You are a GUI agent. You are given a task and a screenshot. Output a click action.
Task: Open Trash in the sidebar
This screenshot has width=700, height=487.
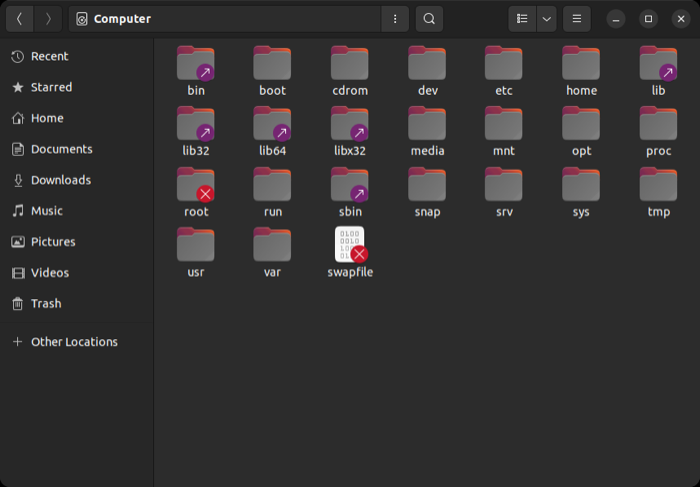coord(77,304)
